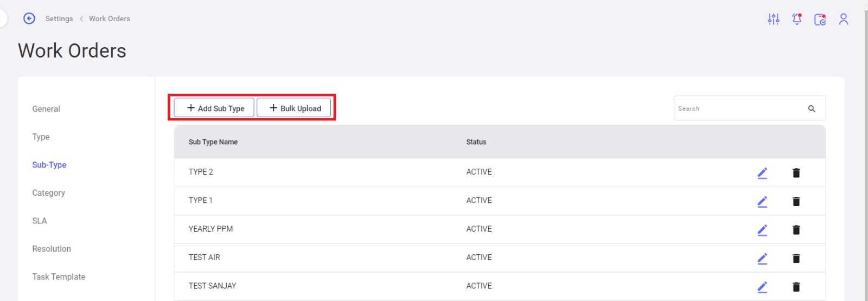Click the Bulk Upload button
This screenshot has width=868, height=301.
pos(294,108)
